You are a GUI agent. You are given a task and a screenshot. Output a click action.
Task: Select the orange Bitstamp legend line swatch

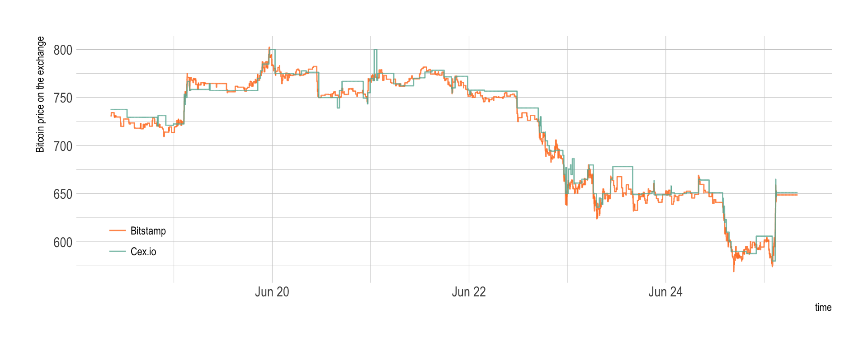[118, 230]
